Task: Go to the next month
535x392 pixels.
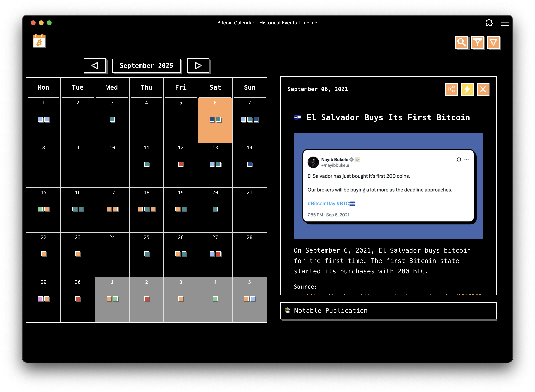Action: coord(198,65)
